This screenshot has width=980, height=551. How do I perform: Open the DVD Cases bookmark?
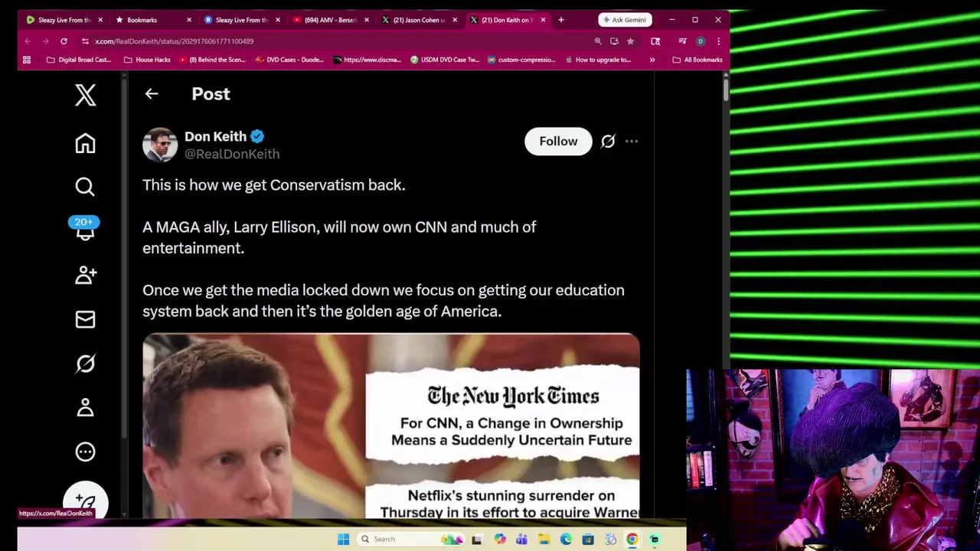(x=289, y=60)
